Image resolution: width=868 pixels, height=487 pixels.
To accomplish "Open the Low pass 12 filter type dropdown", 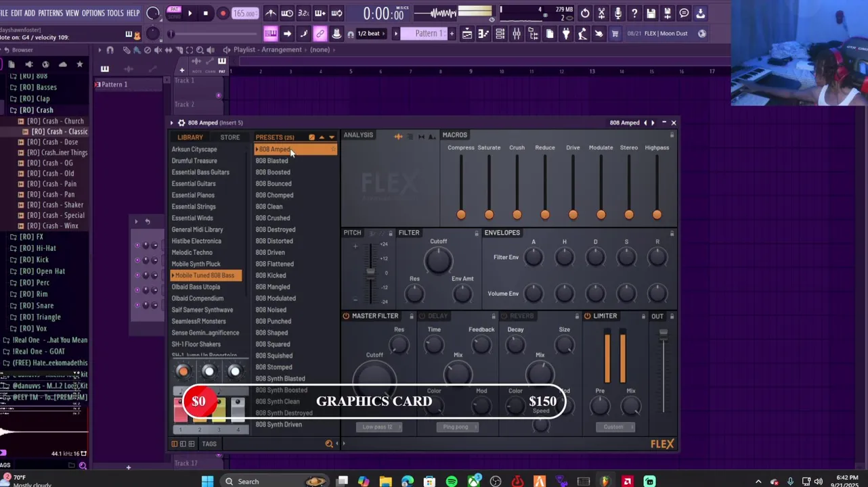I will pyautogui.click(x=378, y=427).
